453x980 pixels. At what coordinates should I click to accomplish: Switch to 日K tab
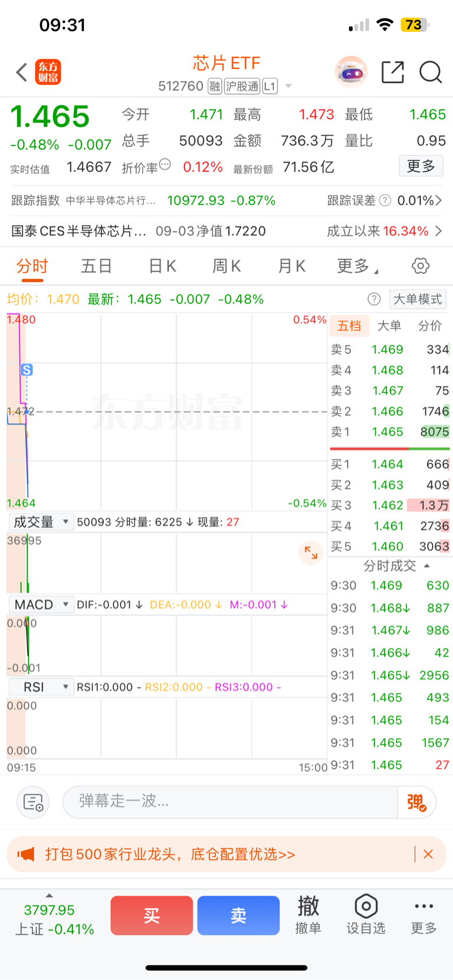pyautogui.click(x=162, y=266)
